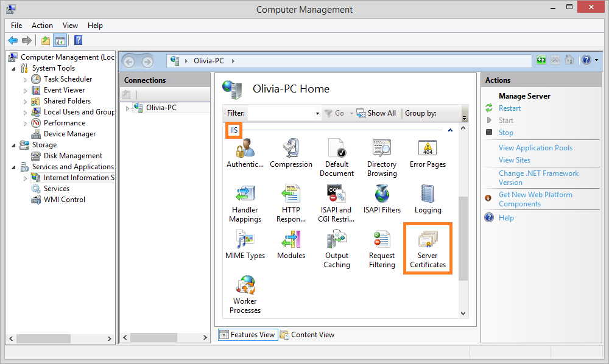This screenshot has width=609, height=364.
Task: Click the Show All button
Action: pyautogui.click(x=376, y=113)
